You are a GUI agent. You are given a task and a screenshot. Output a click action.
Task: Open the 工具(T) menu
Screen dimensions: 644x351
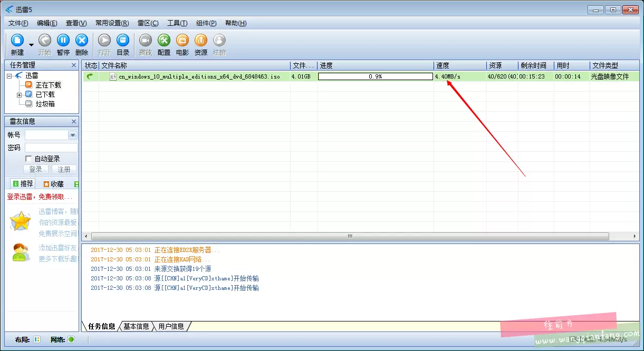[x=177, y=23]
